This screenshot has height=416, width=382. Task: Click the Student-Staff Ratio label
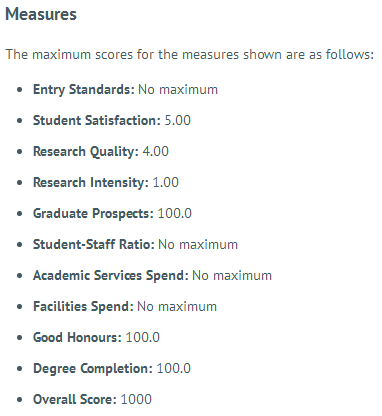coord(94,244)
